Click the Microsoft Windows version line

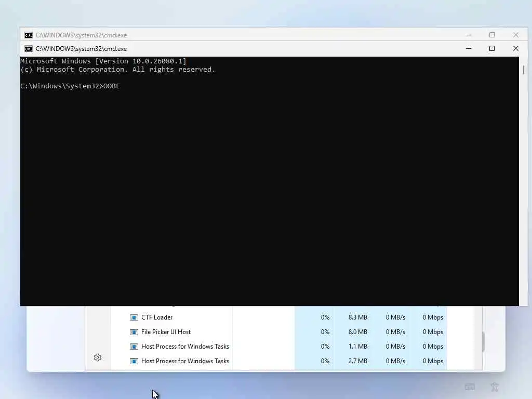click(103, 61)
